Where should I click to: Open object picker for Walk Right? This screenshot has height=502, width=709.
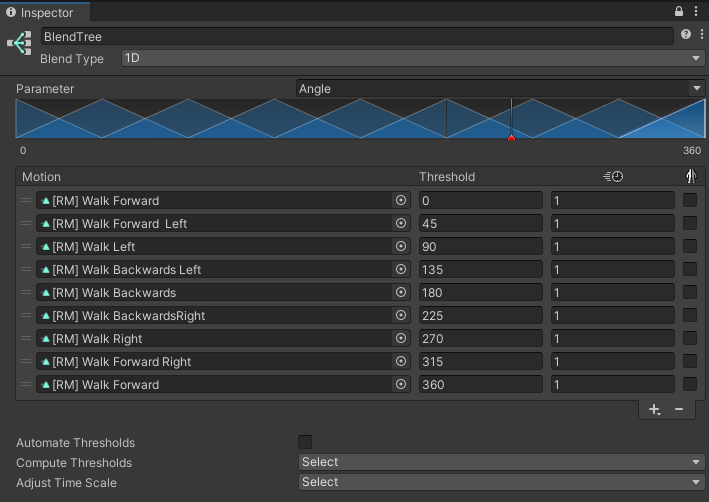(x=401, y=339)
